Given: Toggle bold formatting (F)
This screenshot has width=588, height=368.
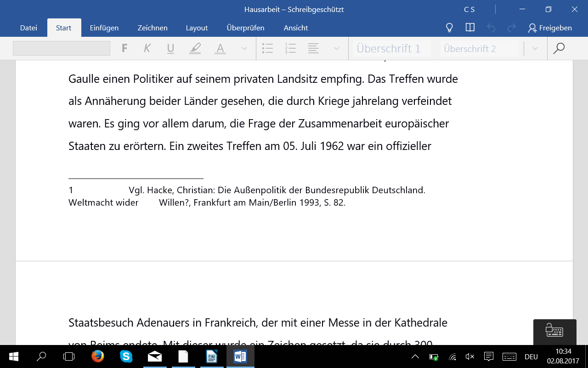Looking at the screenshot, I should (124, 48).
